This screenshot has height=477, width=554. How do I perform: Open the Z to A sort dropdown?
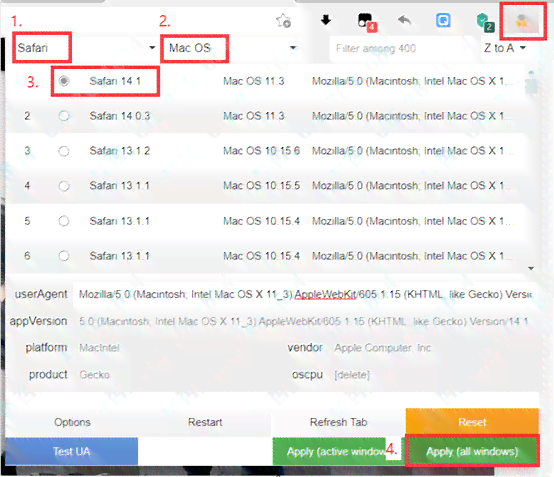coord(505,48)
